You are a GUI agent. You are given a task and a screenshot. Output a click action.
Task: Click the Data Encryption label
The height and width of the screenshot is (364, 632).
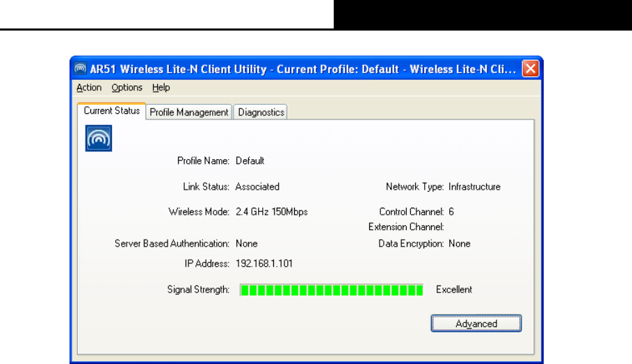[x=411, y=244]
